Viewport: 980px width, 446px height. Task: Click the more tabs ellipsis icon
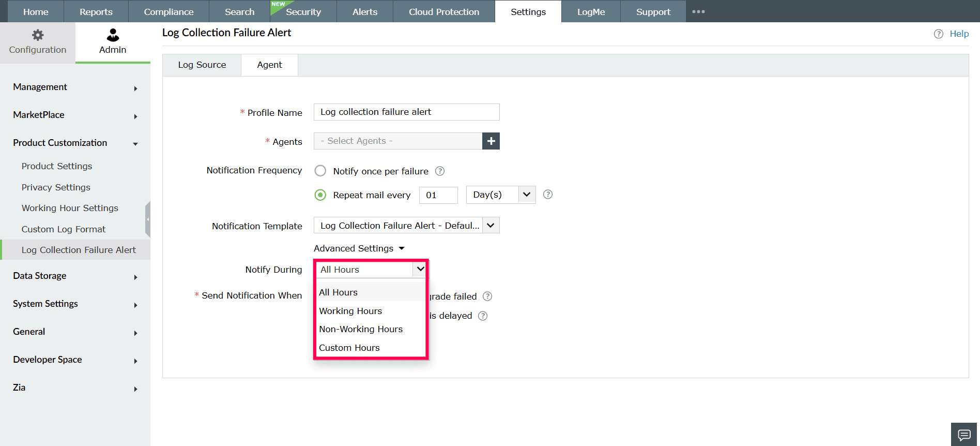pos(698,11)
